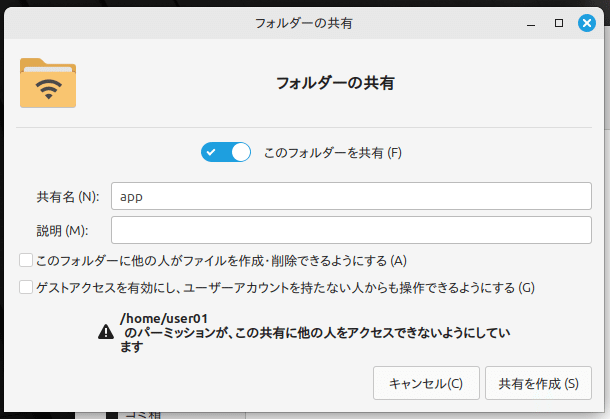The width and height of the screenshot is (610, 419).
Task: Enable the guest access checkbox (G)
Action: [26, 288]
